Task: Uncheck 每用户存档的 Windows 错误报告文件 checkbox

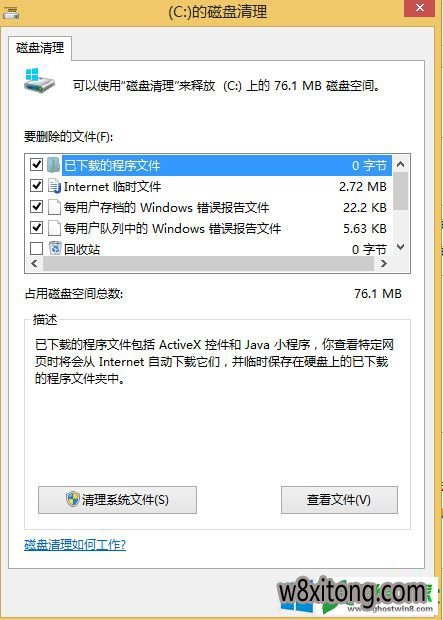Action: pyautogui.click(x=36, y=206)
